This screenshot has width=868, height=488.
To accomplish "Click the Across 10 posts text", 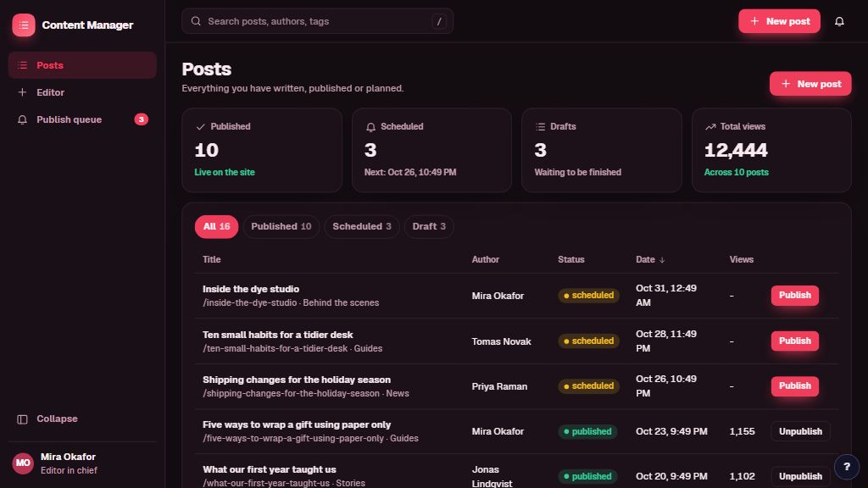I will click(x=737, y=172).
